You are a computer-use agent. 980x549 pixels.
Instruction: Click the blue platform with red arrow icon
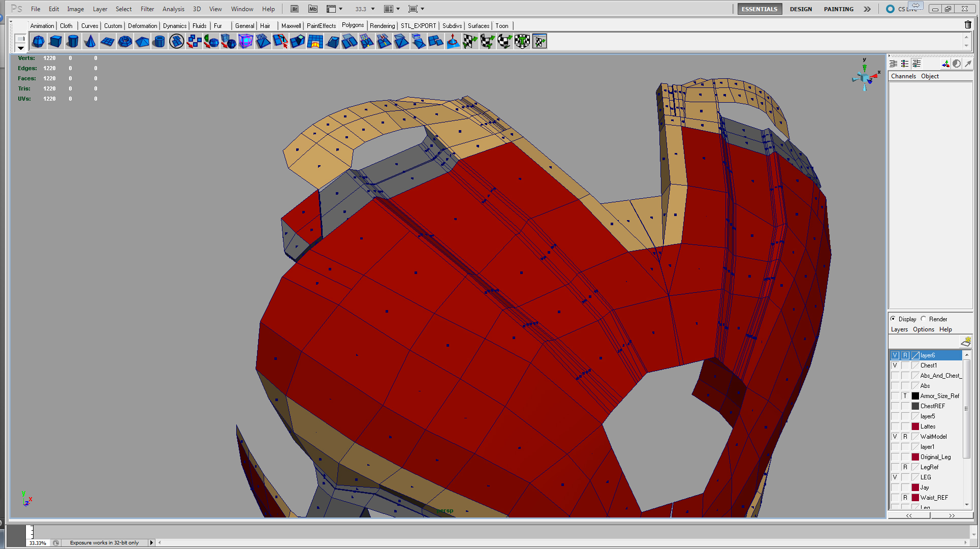tap(453, 41)
